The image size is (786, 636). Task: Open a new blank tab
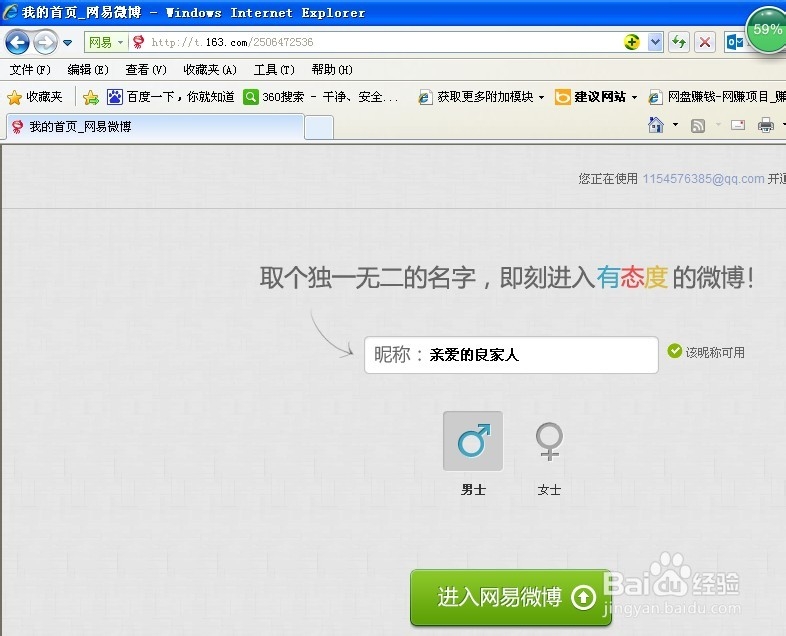(x=319, y=127)
